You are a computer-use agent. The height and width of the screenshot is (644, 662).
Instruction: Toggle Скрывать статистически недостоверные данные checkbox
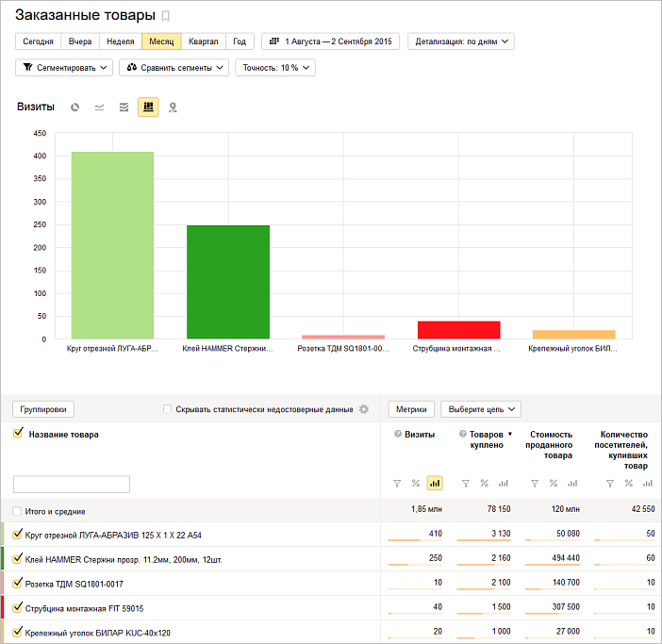tap(167, 409)
